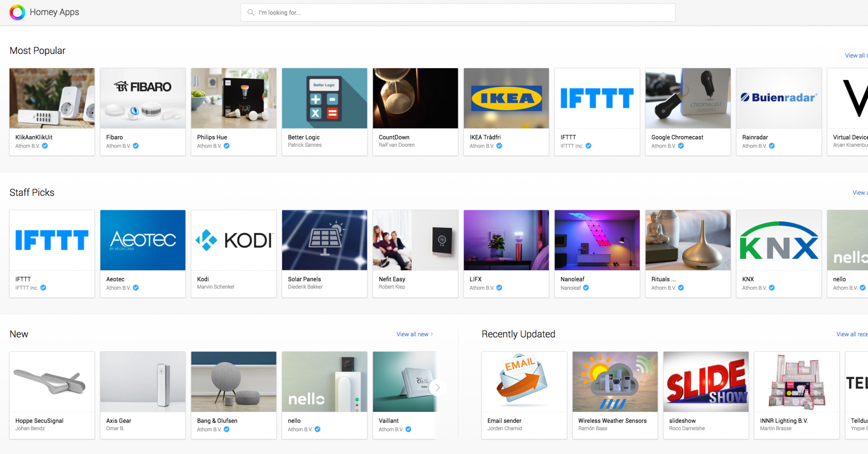
Task: Click the search magnifier icon
Action: pyautogui.click(x=251, y=13)
